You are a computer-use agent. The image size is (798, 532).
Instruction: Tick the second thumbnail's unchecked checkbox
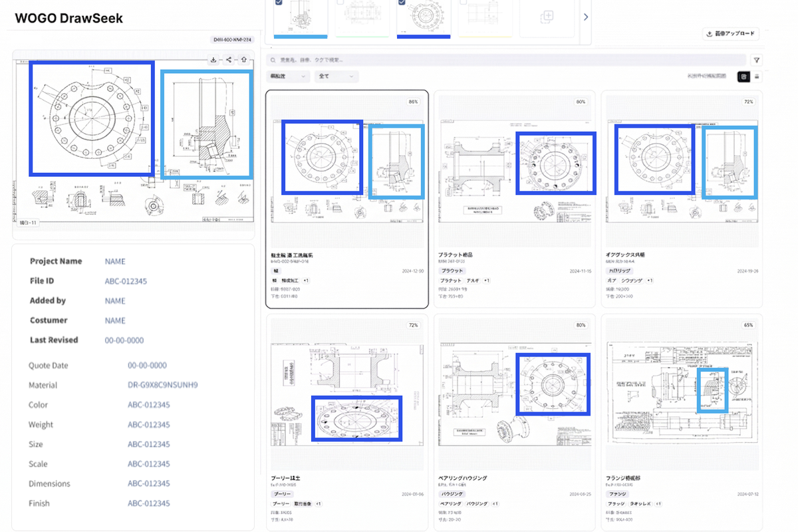[x=341, y=3]
